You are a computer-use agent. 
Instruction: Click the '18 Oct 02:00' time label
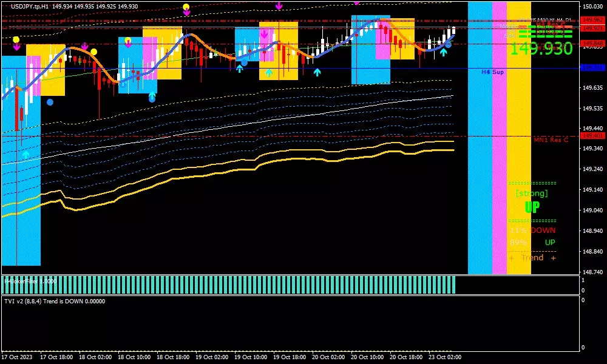[96, 357]
